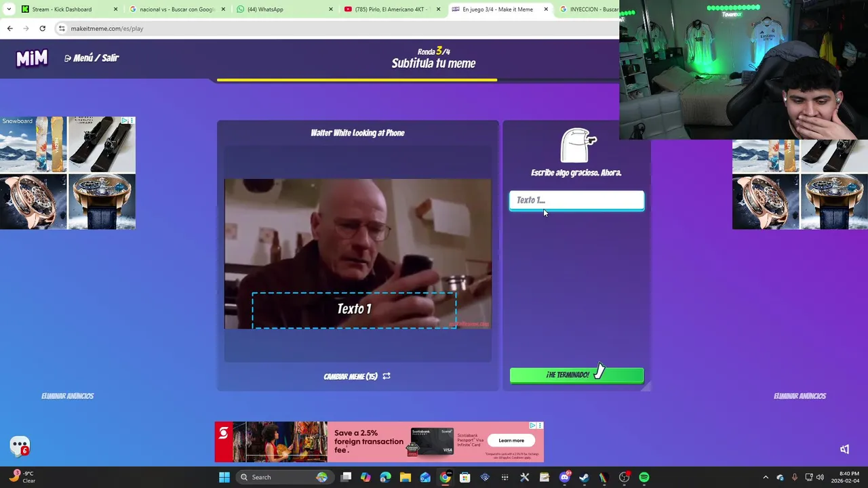The height and width of the screenshot is (488, 868).
Task: Click the ¡He terminado! button
Action: (x=576, y=375)
